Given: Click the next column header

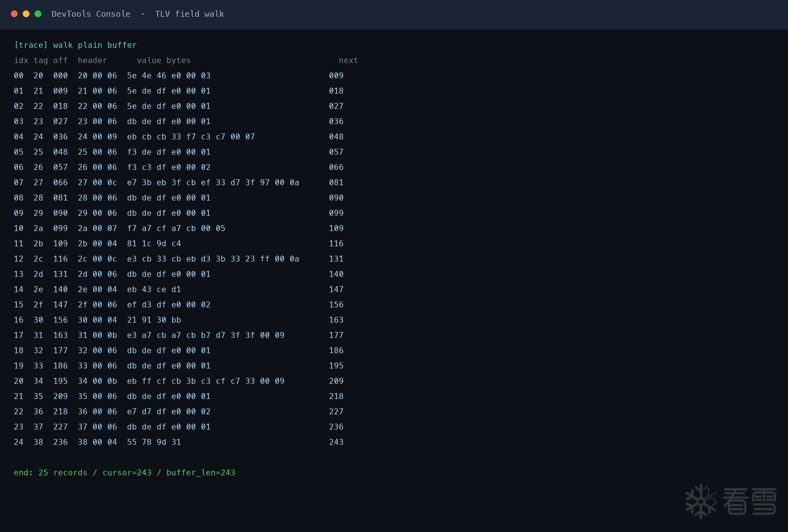Looking at the screenshot, I should pyautogui.click(x=348, y=60).
